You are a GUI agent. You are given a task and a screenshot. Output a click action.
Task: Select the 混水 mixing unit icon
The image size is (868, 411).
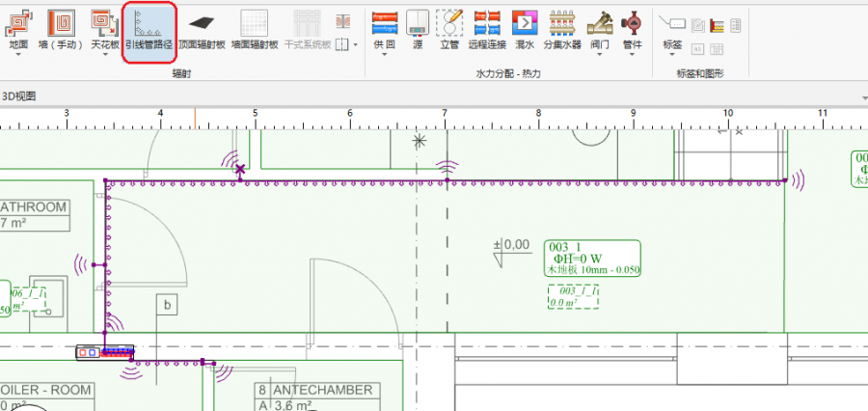pyautogui.click(x=524, y=28)
